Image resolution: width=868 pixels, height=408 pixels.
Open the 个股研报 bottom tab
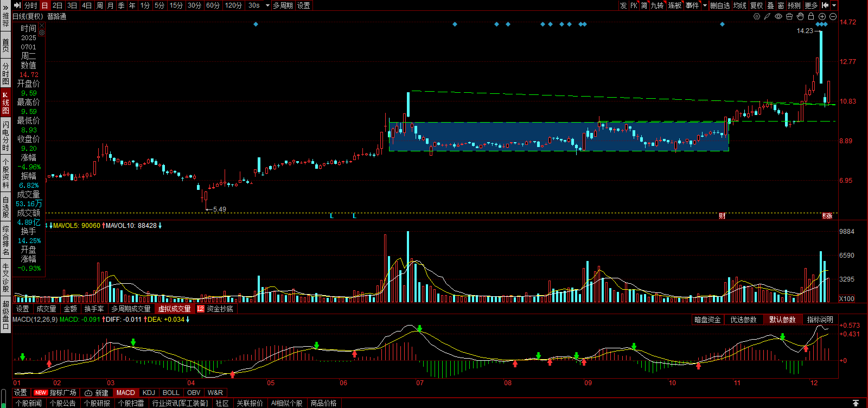click(x=97, y=403)
